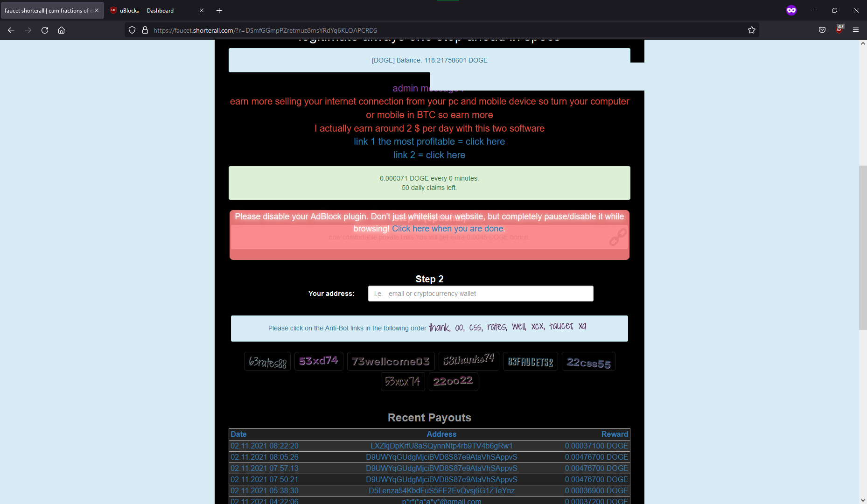Bookmark this page with the star icon
The height and width of the screenshot is (504, 867).
(751, 30)
